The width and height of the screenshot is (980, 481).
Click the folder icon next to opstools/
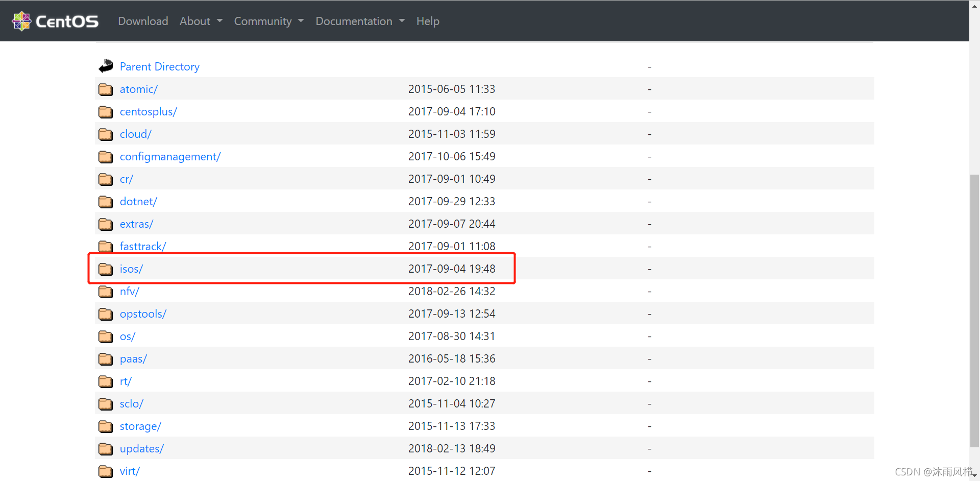(x=106, y=314)
